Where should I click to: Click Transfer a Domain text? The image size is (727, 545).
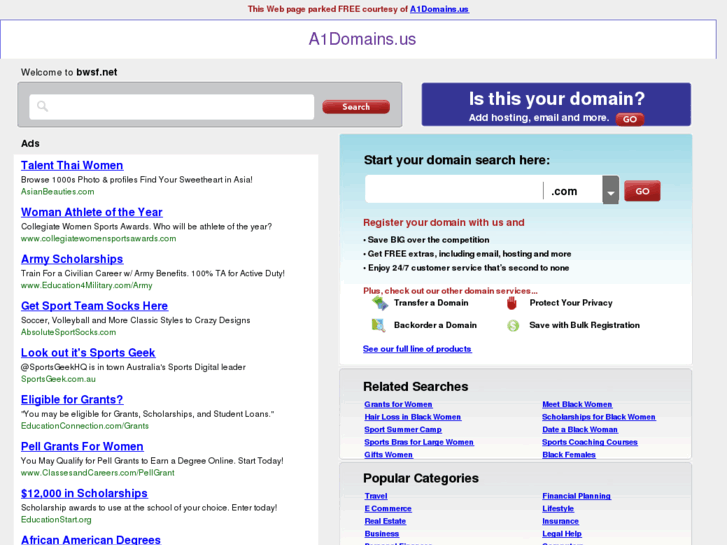click(x=431, y=303)
